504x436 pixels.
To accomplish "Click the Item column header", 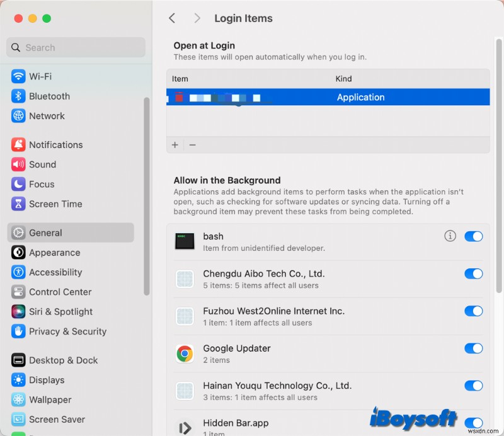I will tap(180, 79).
